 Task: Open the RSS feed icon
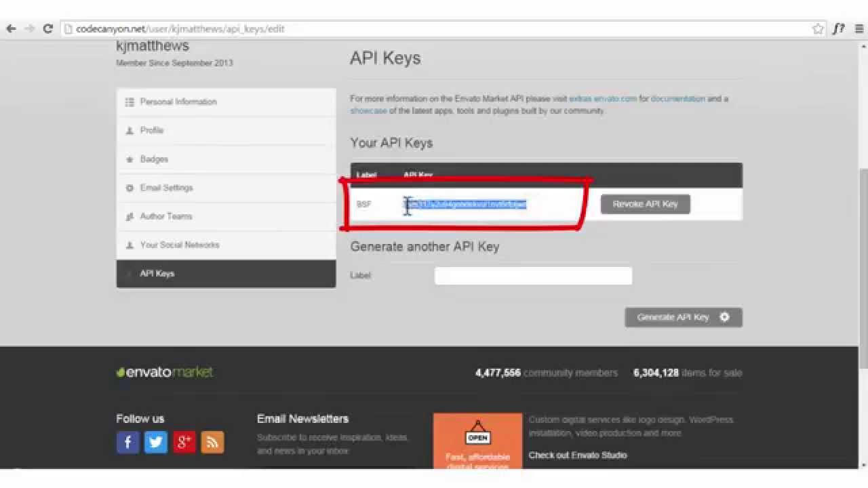click(x=212, y=443)
